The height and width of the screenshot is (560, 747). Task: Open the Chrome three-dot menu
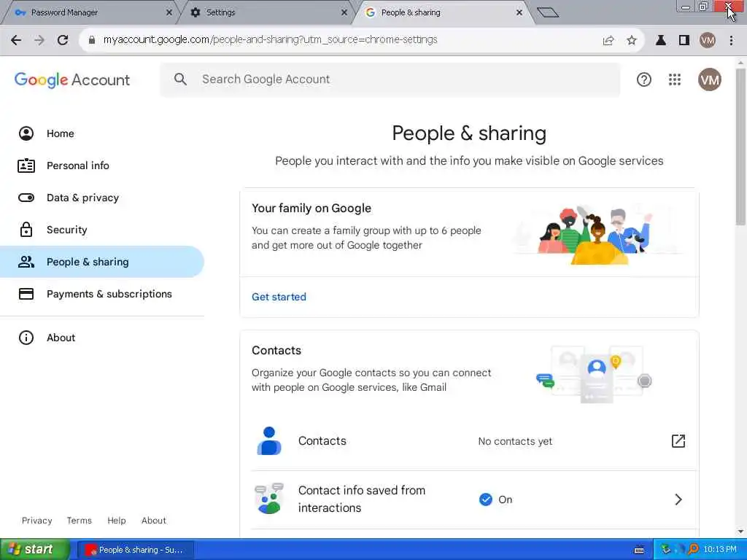point(731,41)
